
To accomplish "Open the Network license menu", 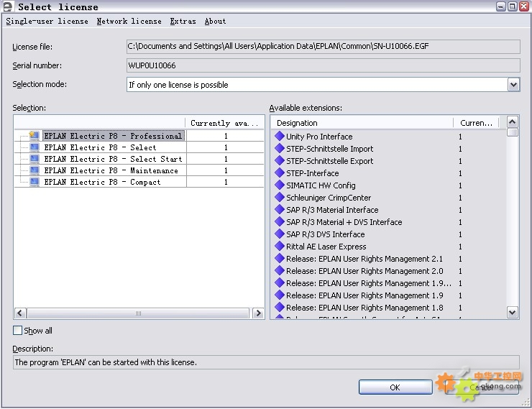I will pos(129,21).
